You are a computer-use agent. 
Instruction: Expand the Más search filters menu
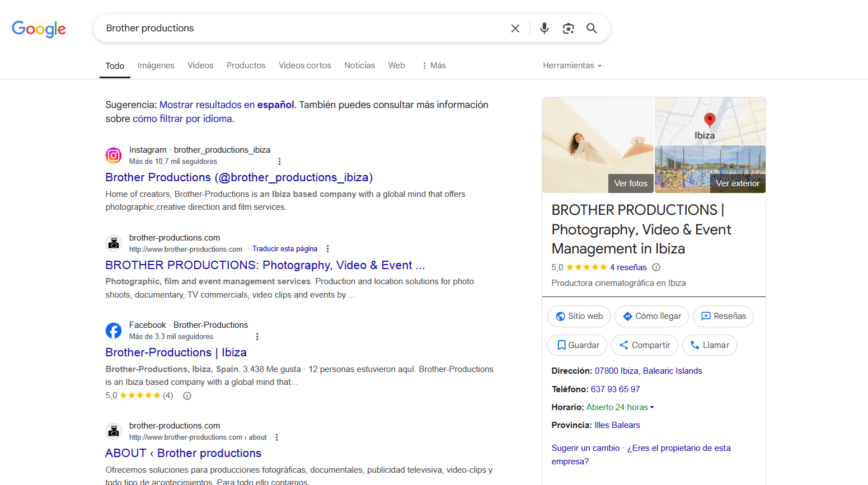[434, 65]
